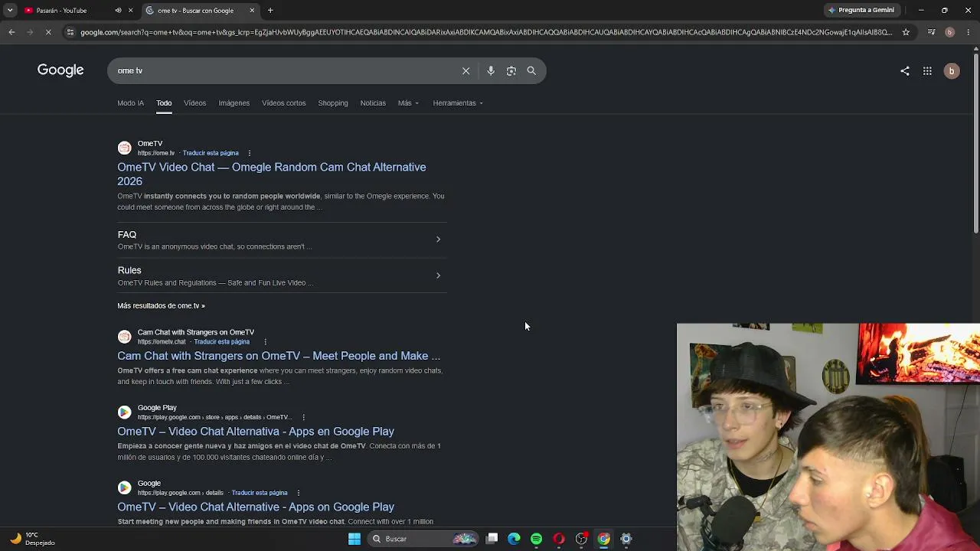Stop loading the page
The image size is (980, 551).
tap(48, 32)
